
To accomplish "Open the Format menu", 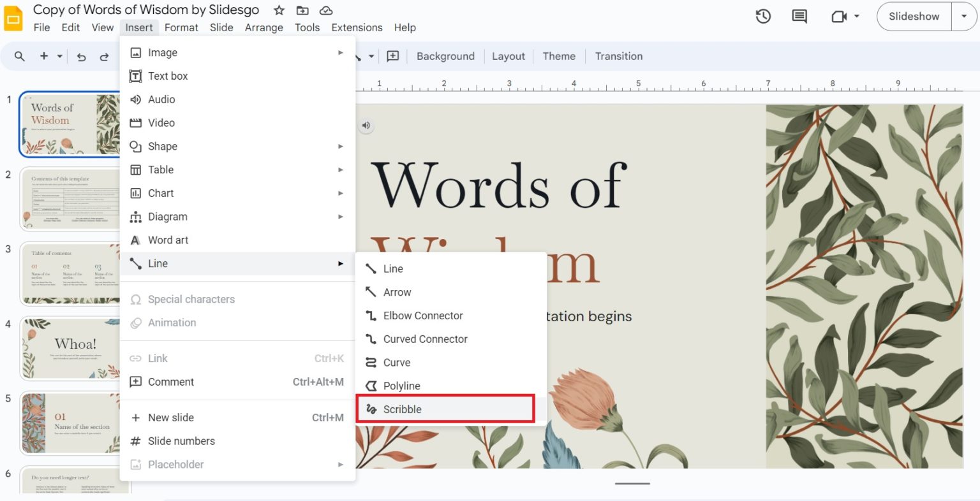I will 181,27.
